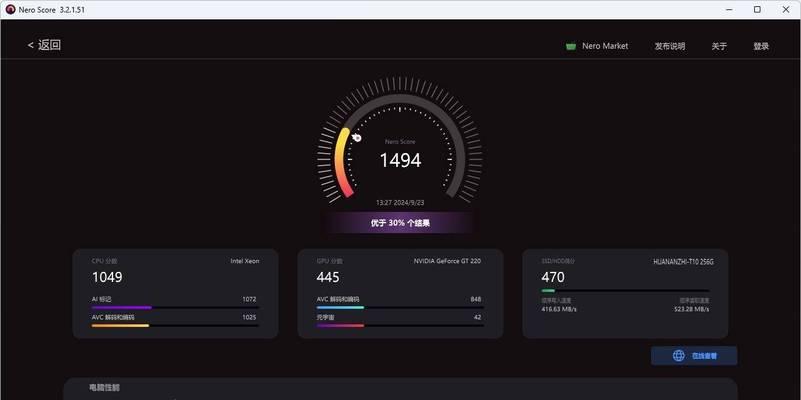This screenshot has height=400, width=801.
Task: Click the GPU AVC bar showing 848
Action: 400,308
